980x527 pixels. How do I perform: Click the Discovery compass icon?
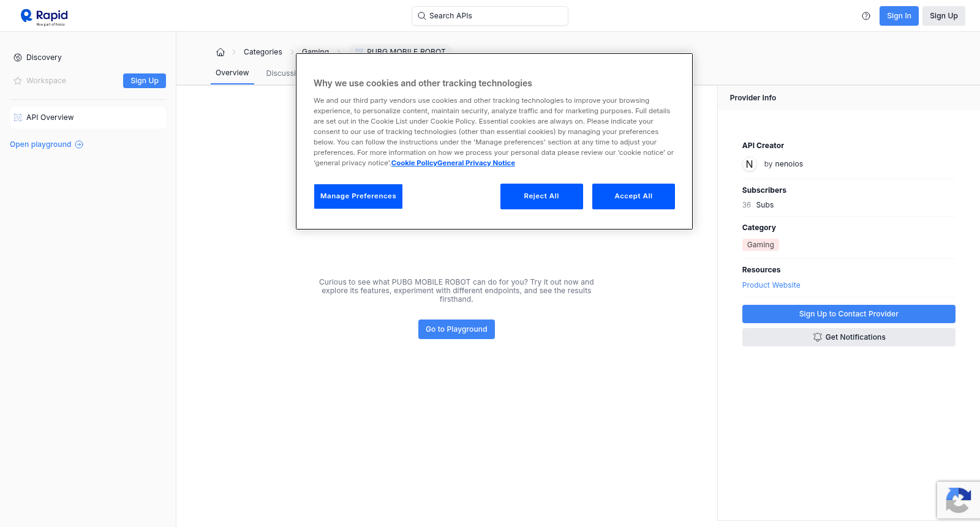tap(18, 58)
